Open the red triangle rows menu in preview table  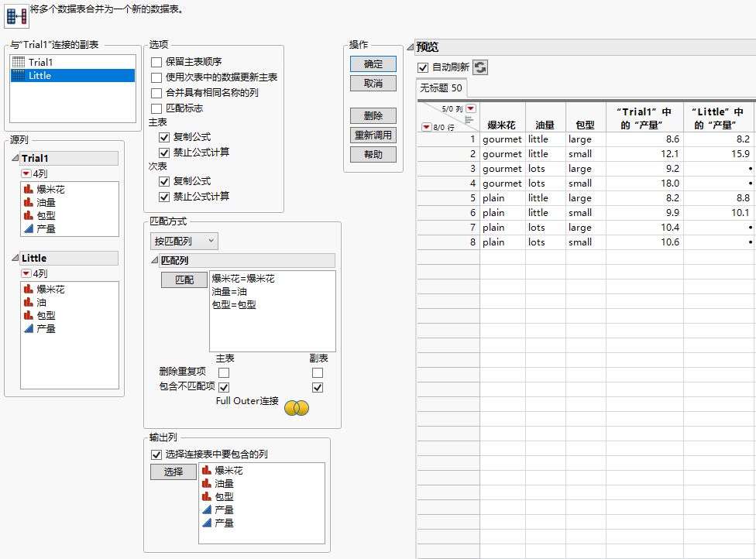tap(425, 127)
